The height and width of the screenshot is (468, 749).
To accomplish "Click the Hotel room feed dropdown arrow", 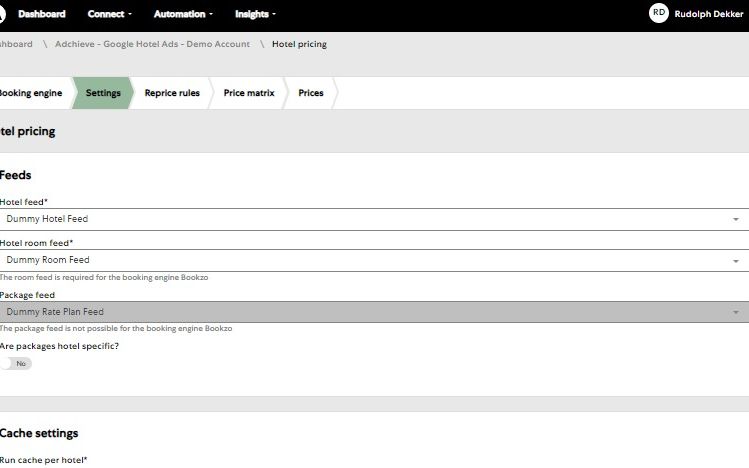I will click(x=736, y=261).
